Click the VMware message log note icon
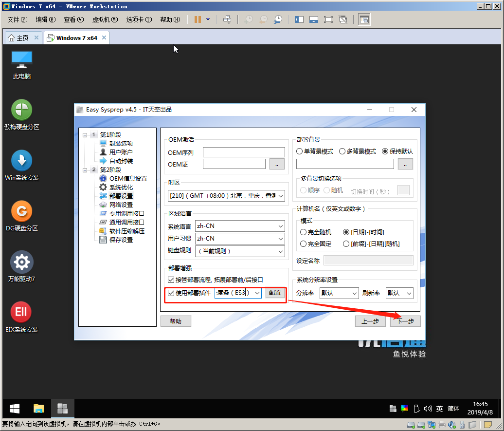504x431 pixels. coord(488,425)
